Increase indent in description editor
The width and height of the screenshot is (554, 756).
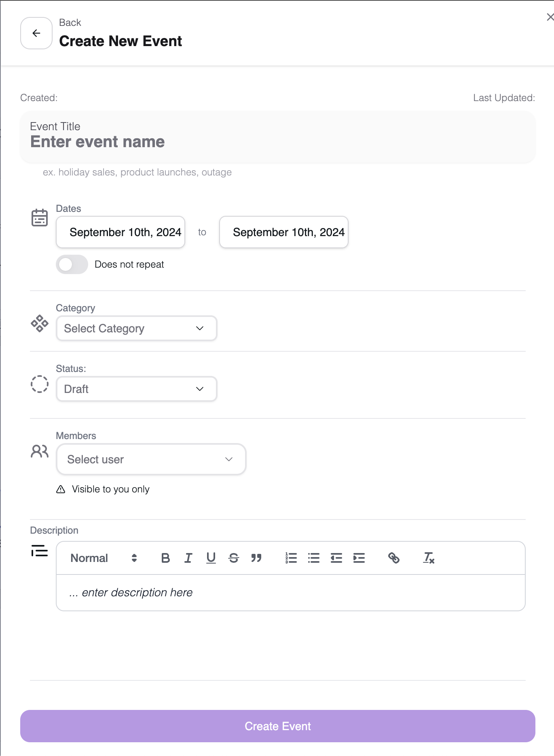tap(359, 558)
